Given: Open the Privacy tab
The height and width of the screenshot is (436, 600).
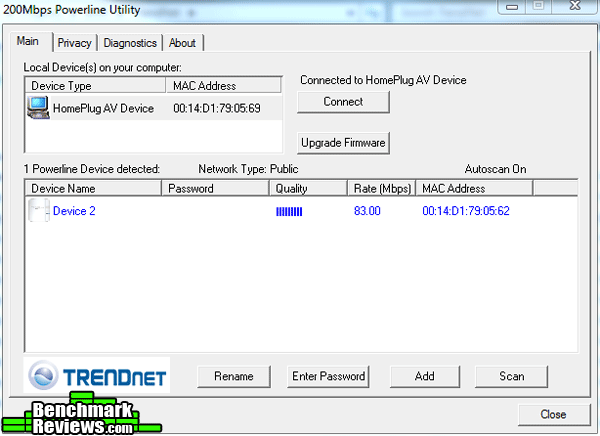Looking at the screenshot, I should (75, 43).
